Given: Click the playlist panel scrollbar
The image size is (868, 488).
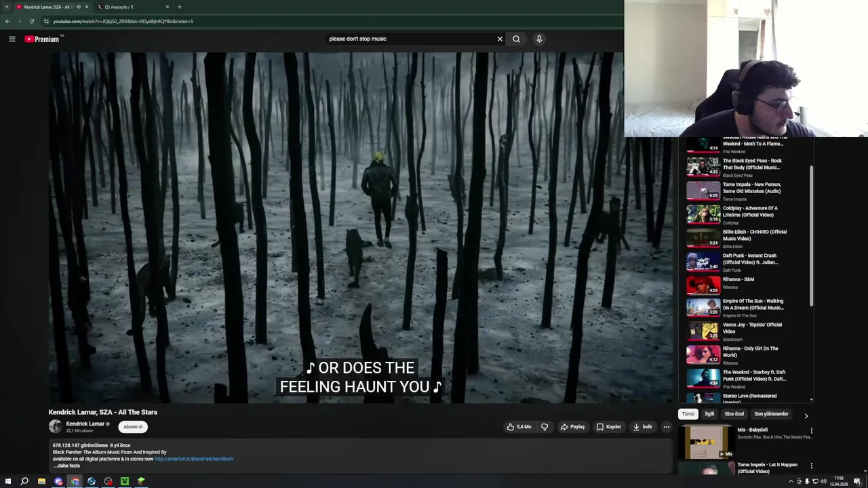Looking at the screenshot, I should (811, 235).
